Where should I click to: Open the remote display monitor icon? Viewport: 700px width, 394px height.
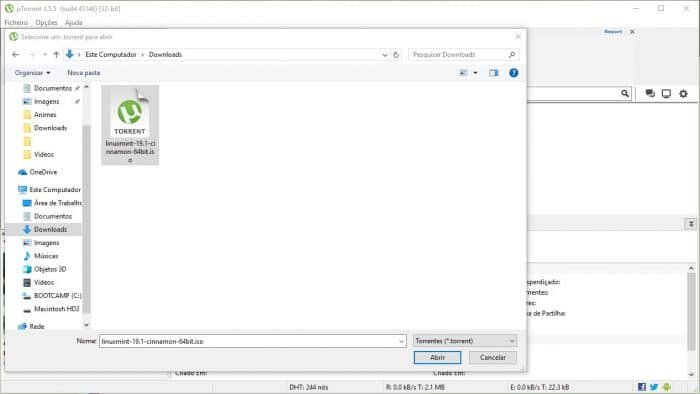(x=667, y=94)
